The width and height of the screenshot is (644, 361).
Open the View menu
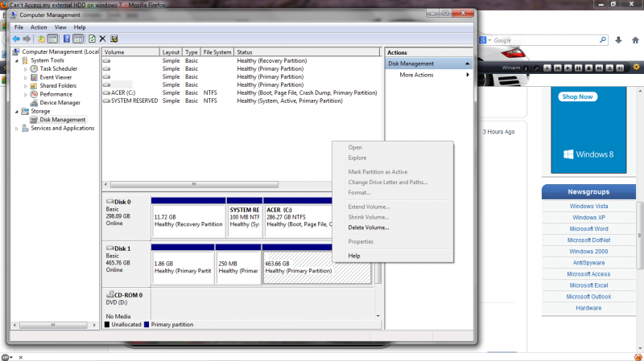pos(60,27)
